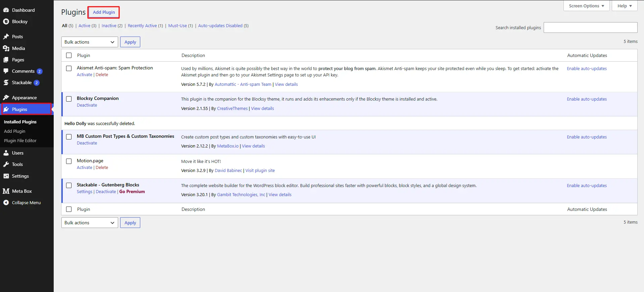Click Stackable Go Premium link

[x=132, y=192]
